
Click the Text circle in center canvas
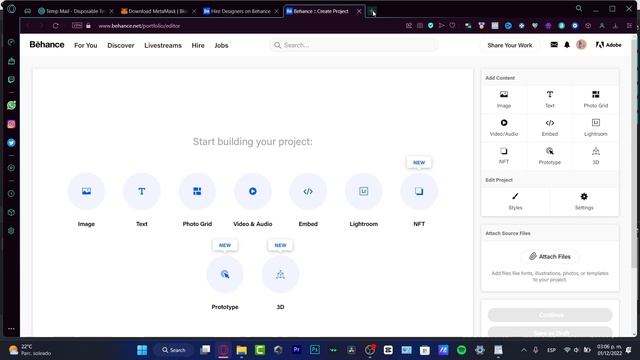(x=142, y=191)
